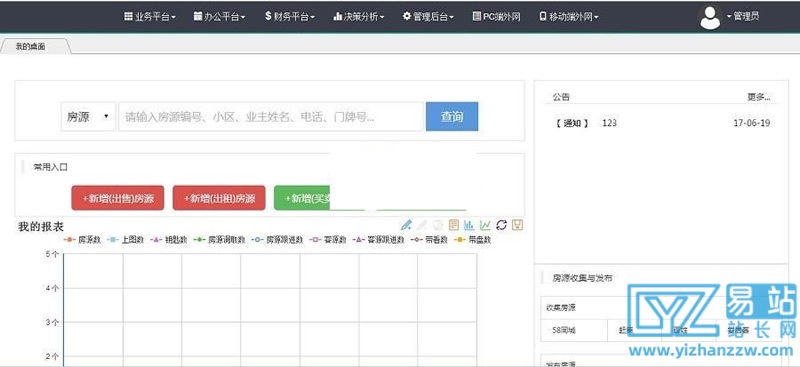Open the PC端外网 link in navbar
The image size is (800, 367).
click(x=496, y=17)
